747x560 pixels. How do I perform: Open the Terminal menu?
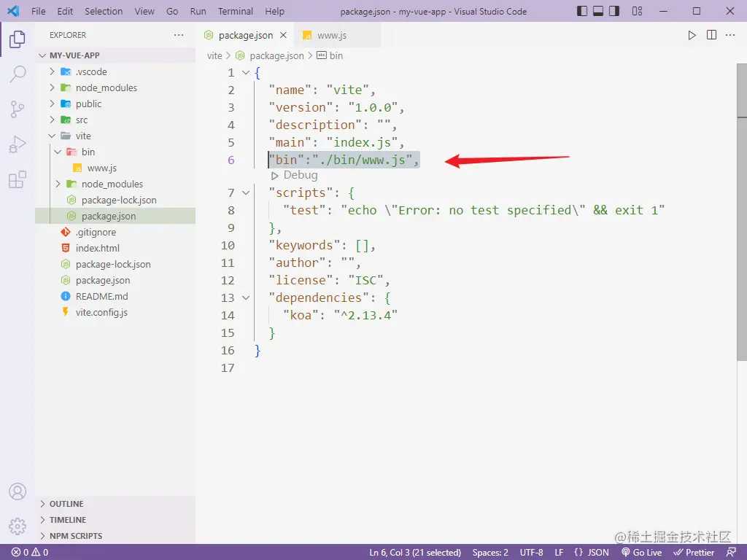tap(236, 11)
